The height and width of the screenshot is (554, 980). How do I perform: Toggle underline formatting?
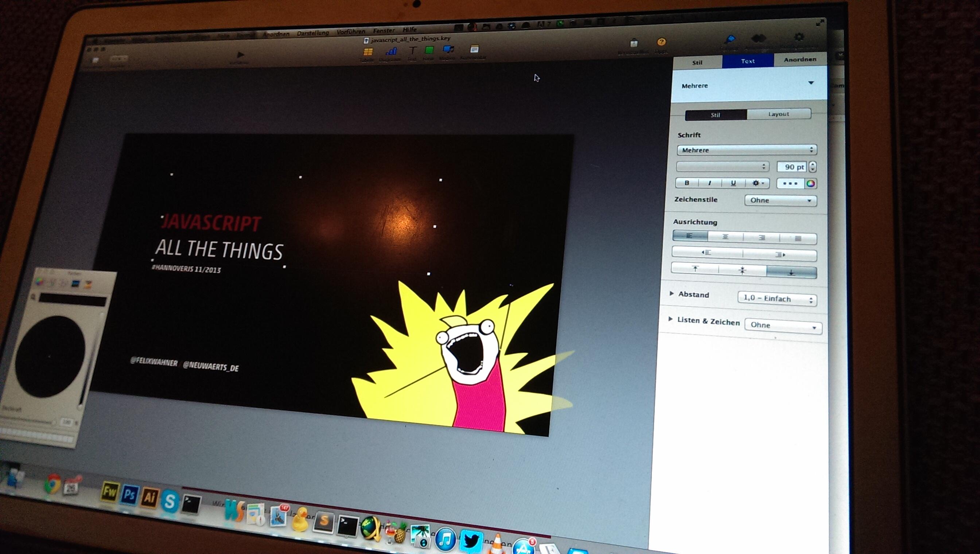click(734, 183)
